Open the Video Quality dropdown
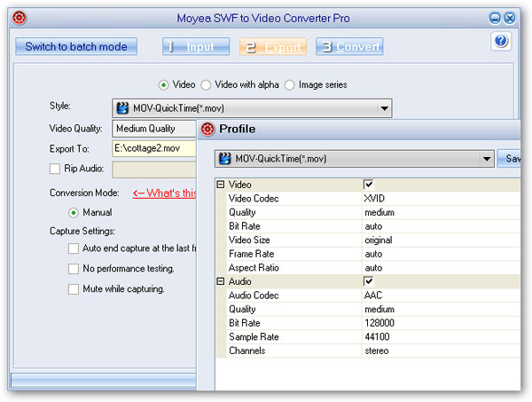This screenshot has width=532, height=402. (154, 129)
